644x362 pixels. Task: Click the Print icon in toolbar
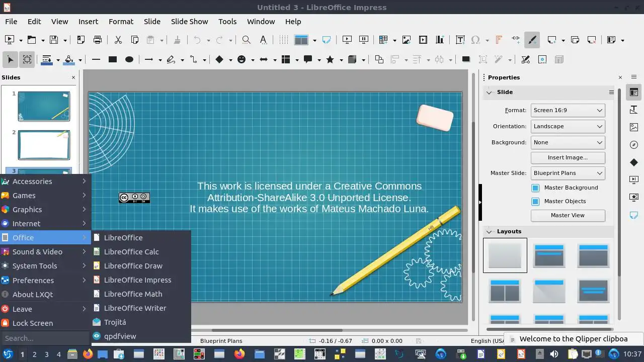pos(98,40)
